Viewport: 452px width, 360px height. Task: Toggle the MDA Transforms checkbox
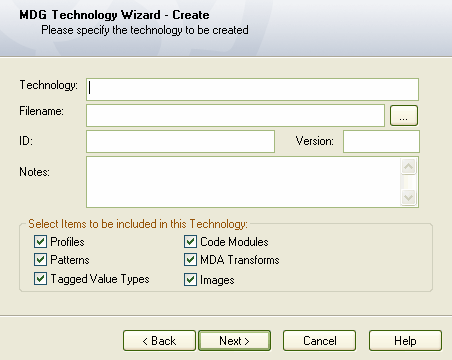coord(190,260)
